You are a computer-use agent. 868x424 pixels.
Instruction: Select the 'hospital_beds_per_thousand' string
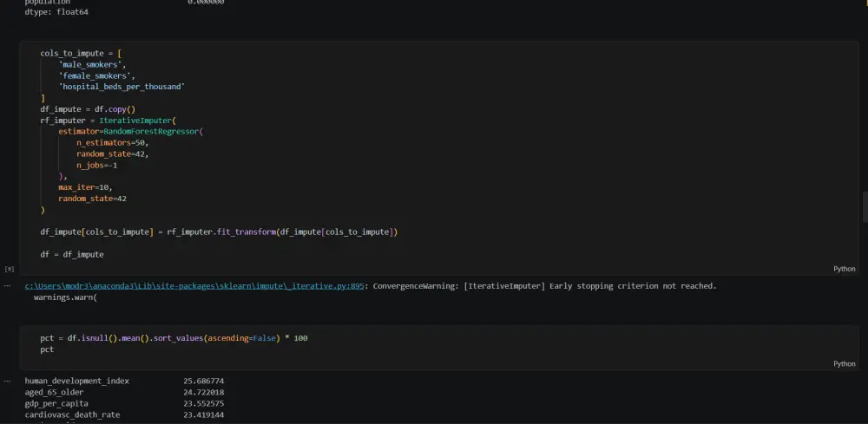(122, 87)
